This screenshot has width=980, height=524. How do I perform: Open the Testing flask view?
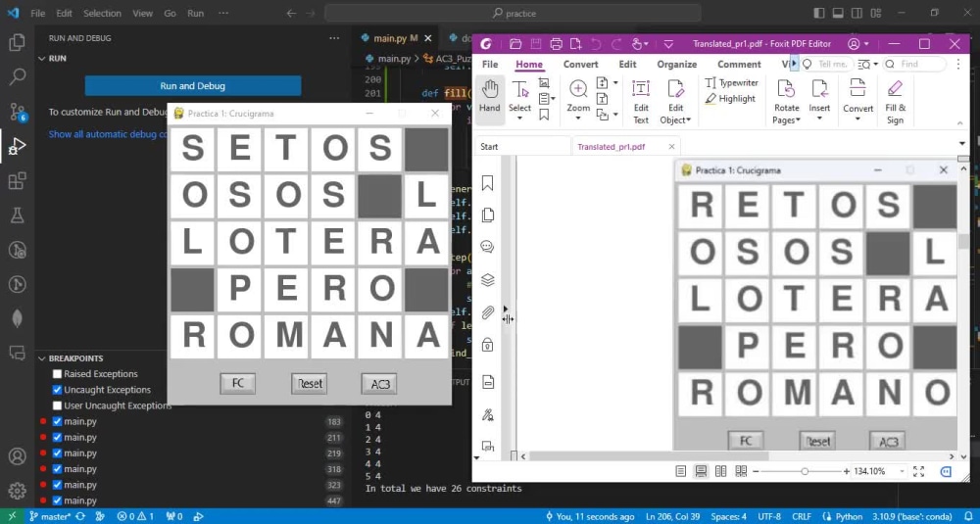(17, 215)
